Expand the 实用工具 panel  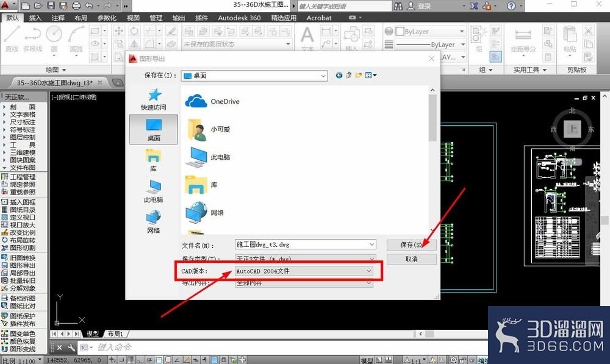click(x=530, y=70)
